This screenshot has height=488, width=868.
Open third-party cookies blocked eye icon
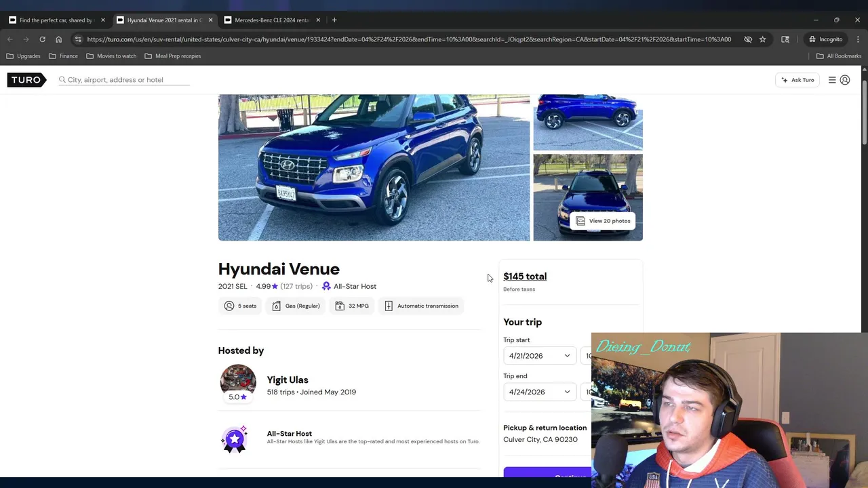point(748,39)
